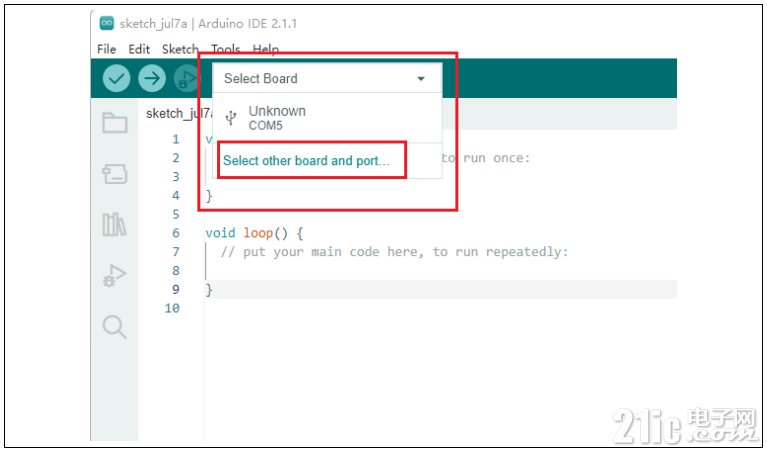
Task: Click line number 6 in the gutter
Action: click(x=176, y=233)
